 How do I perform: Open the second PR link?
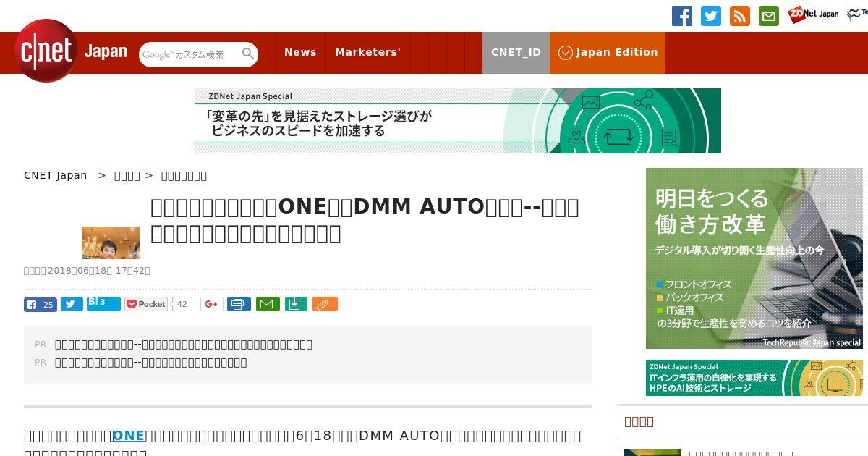pos(151,363)
